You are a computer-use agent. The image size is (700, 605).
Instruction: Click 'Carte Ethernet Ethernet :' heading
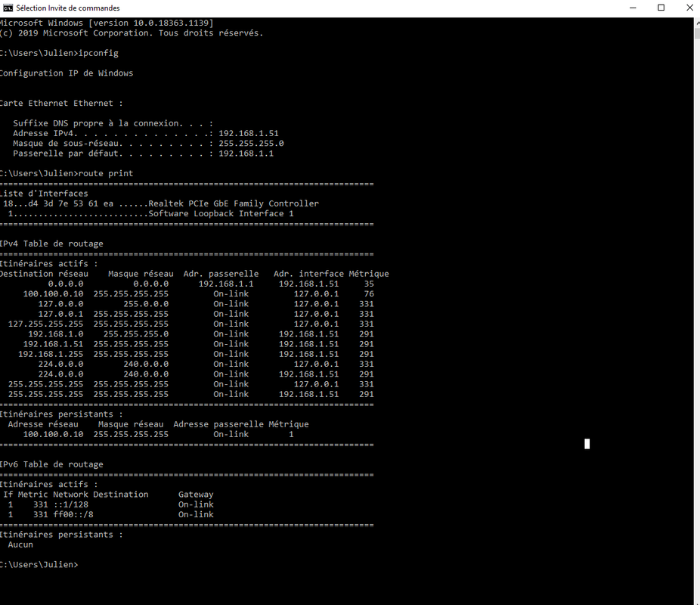pos(60,103)
